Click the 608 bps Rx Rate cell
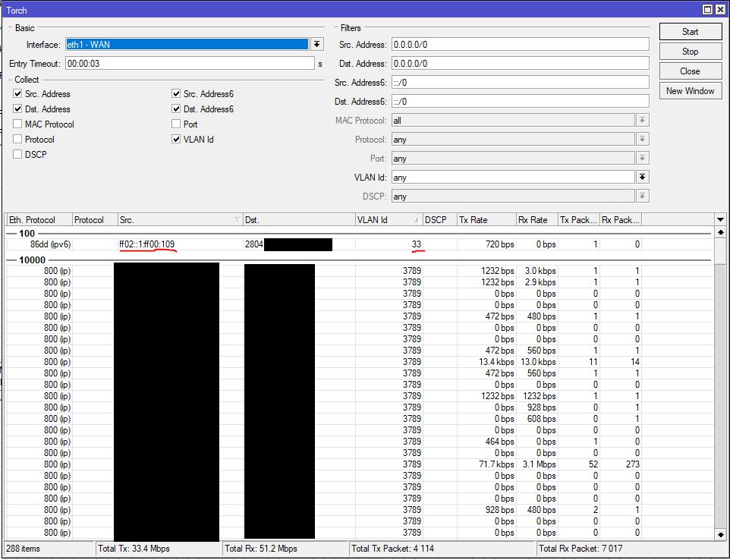Viewport: 730px width, 560px height. tap(542, 419)
